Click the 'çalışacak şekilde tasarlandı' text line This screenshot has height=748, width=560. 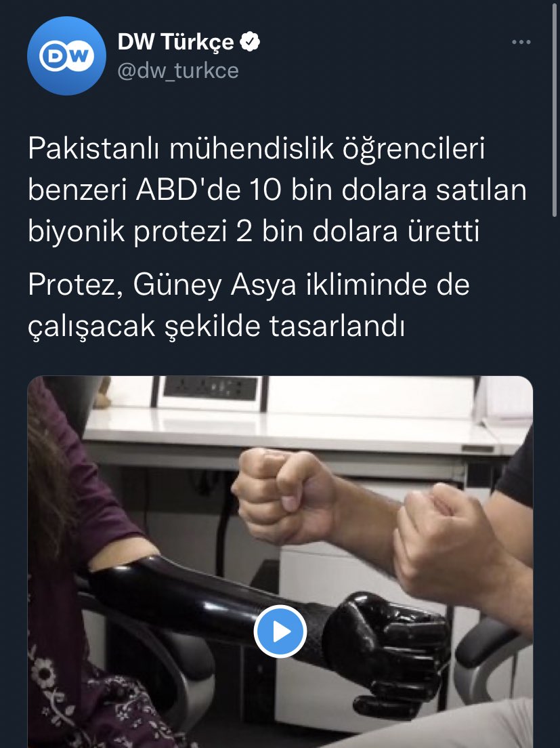pyautogui.click(x=217, y=327)
